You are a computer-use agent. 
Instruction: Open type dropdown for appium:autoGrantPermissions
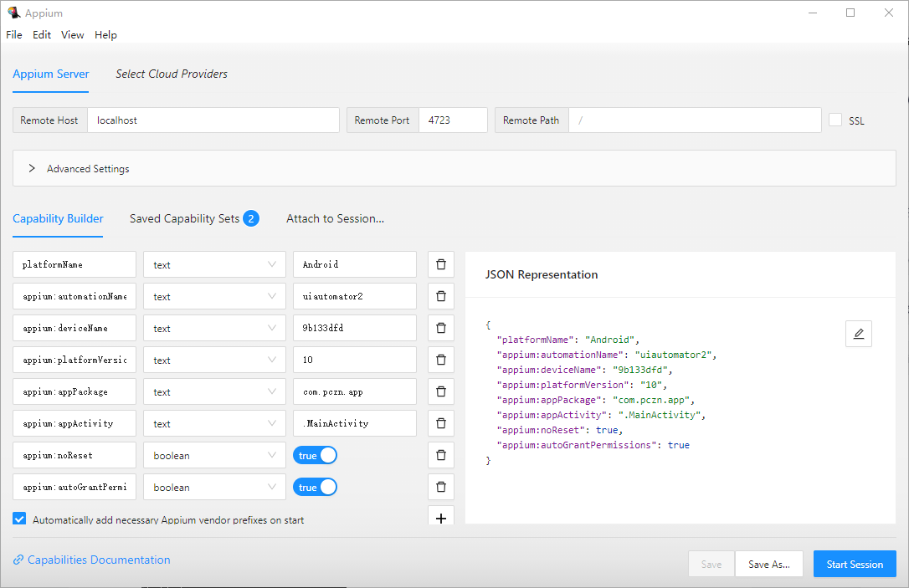click(x=214, y=487)
